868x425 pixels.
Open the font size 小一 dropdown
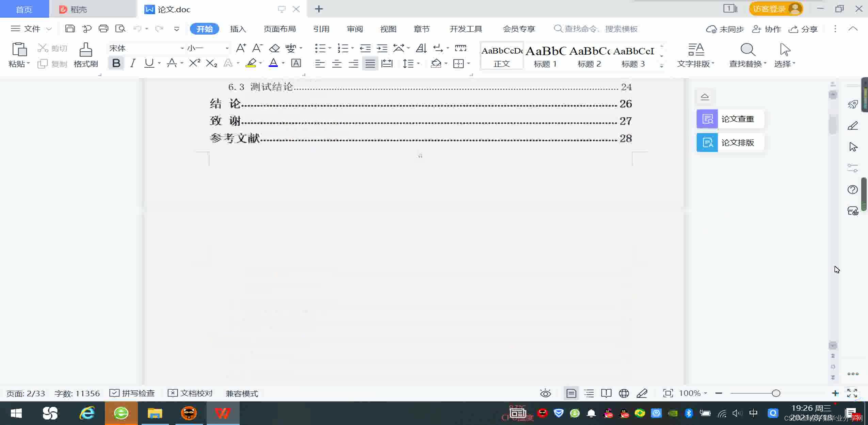(227, 48)
